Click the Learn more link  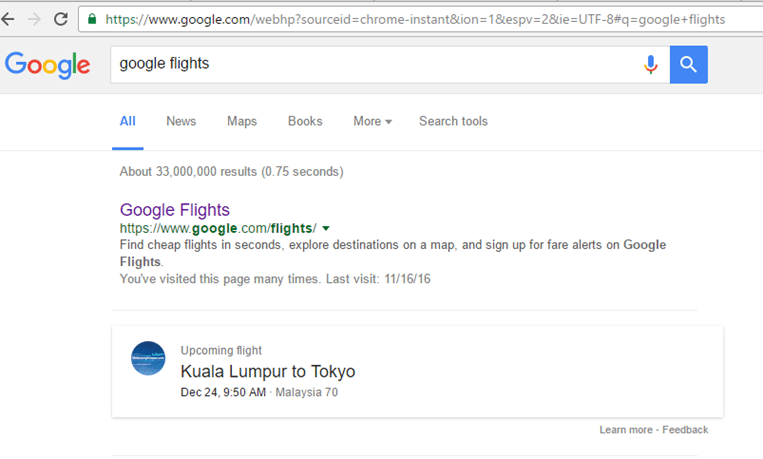pos(626,430)
